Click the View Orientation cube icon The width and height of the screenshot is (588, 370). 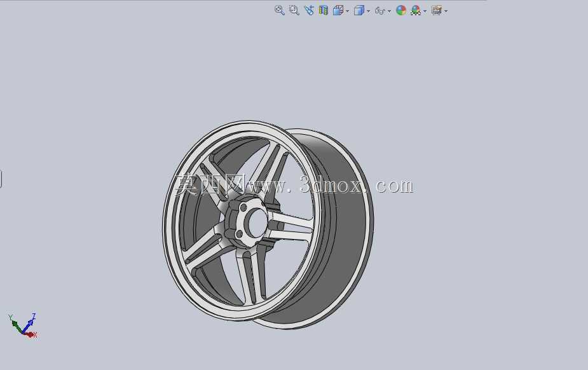click(338, 11)
